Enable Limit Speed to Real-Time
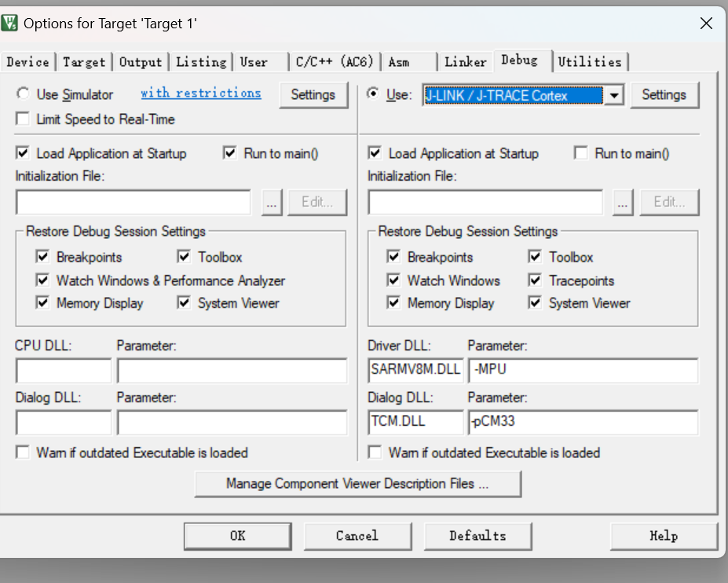Viewport: 728px width, 583px height. coord(22,119)
